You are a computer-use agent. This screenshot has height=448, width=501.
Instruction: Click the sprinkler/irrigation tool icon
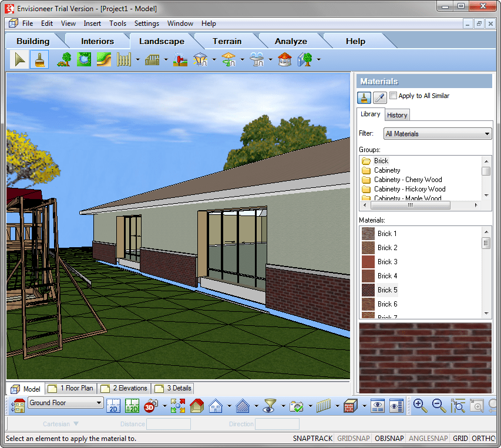coord(180,60)
